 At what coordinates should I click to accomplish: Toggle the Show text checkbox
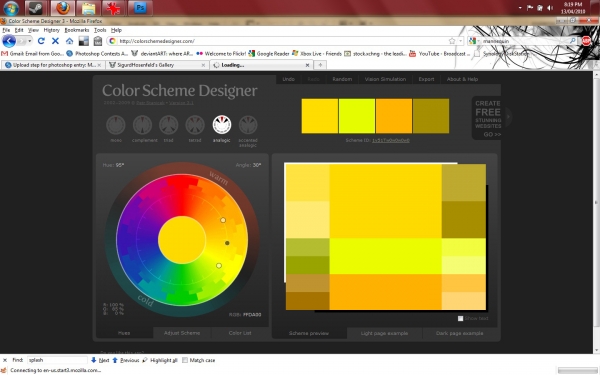(x=460, y=318)
